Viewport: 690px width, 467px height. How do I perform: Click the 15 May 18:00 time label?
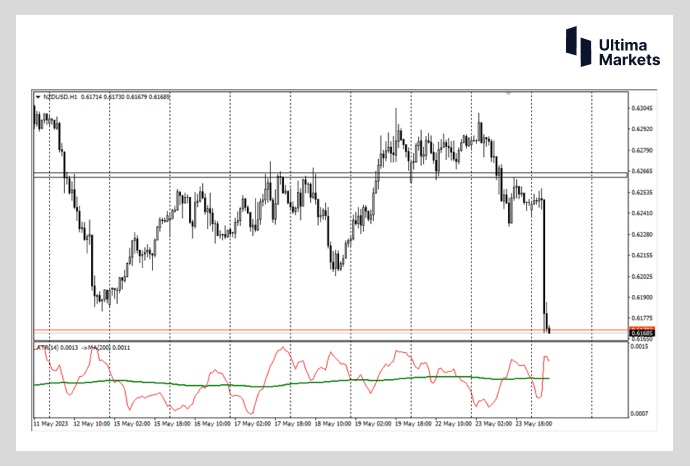point(172,423)
